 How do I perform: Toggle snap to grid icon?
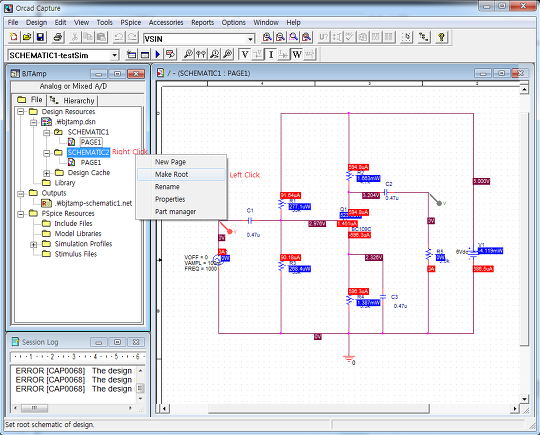(x=407, y=37)
